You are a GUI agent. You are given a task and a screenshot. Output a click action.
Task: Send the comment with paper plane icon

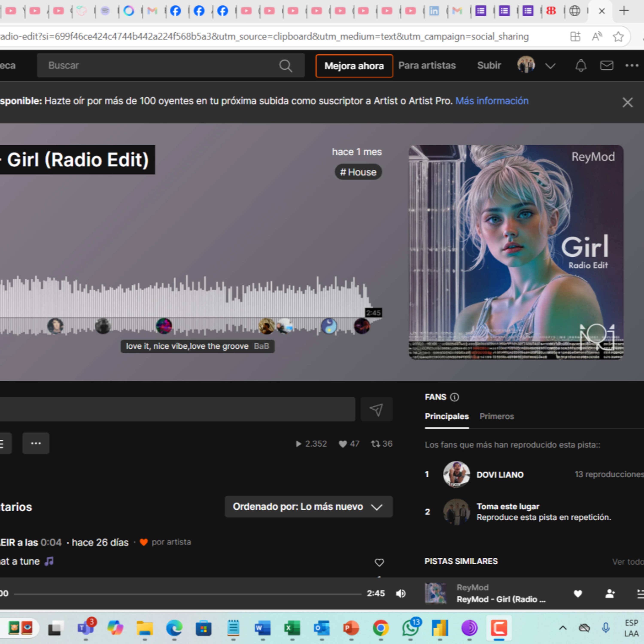376,409
